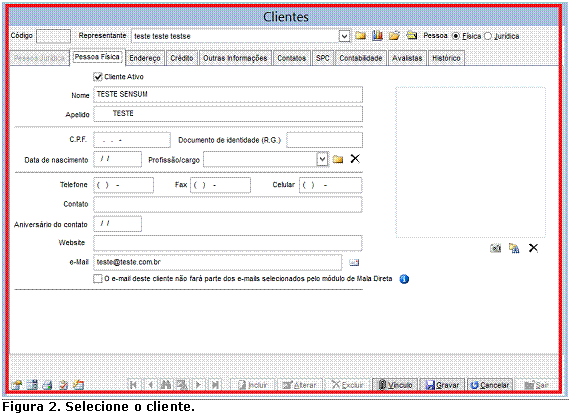
Task: Expand the Profissão/cargo dropdown arrow
Action: click(322, 159)
